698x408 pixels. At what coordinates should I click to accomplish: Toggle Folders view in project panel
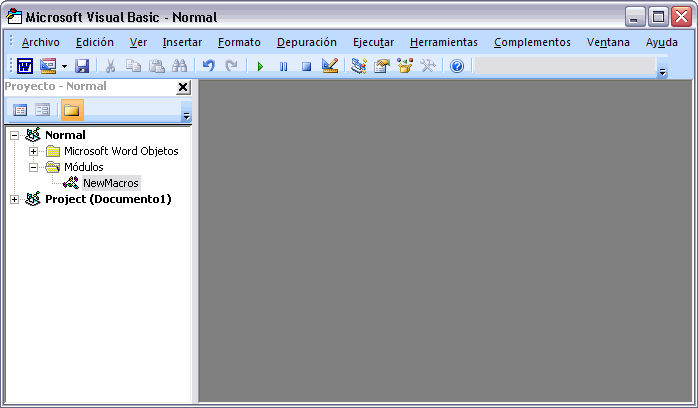click(x=72, y=110)
